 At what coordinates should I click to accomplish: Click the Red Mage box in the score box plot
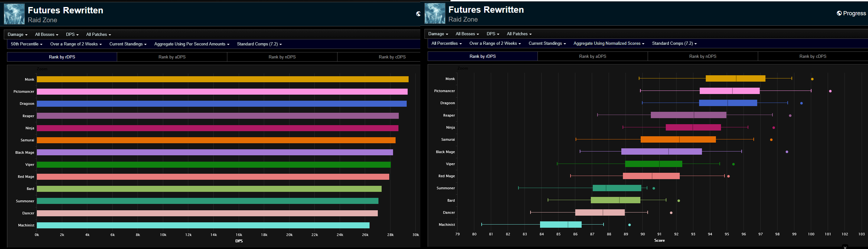[651, 176]
